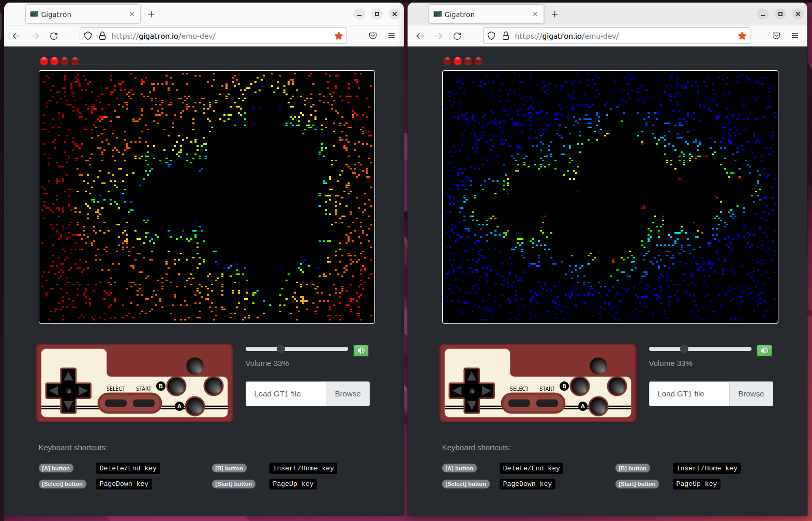This screenshot has width=812, height=521.
Task: Close Gigatron tab in left window
Action: tap(132, 14)
